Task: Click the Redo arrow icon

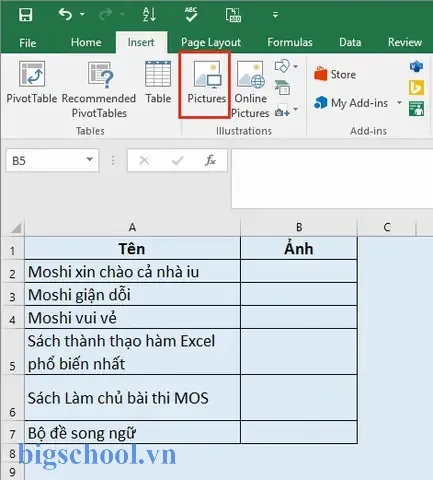Action: (106, 14)
